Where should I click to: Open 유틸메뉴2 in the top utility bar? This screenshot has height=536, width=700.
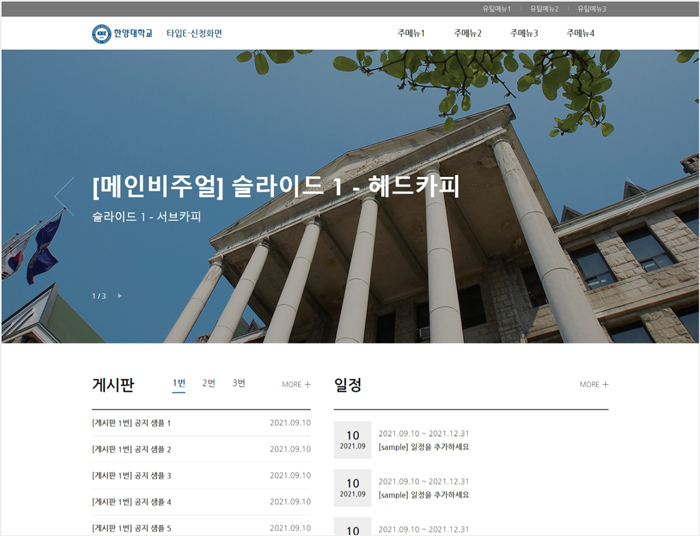(544, 9)
